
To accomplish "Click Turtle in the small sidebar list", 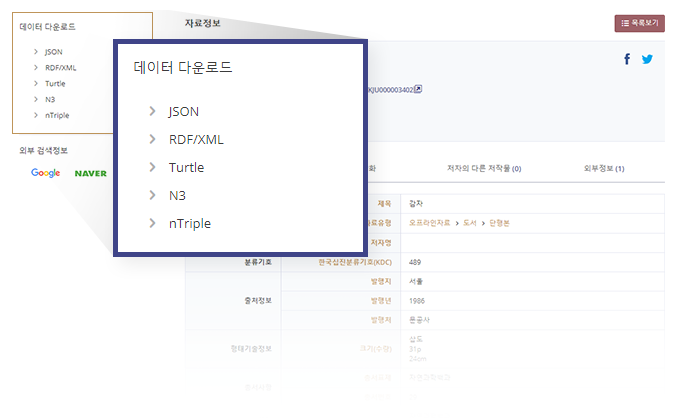I will tap(57, 83).
